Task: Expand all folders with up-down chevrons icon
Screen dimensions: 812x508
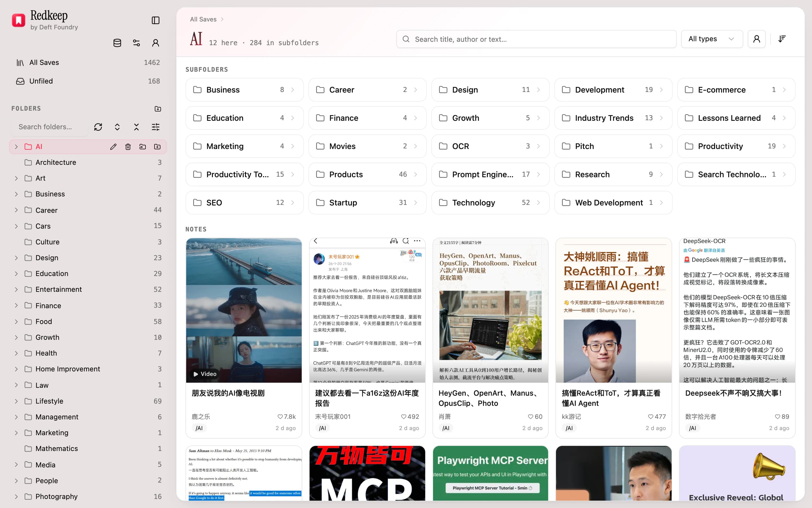Action: 117,127
